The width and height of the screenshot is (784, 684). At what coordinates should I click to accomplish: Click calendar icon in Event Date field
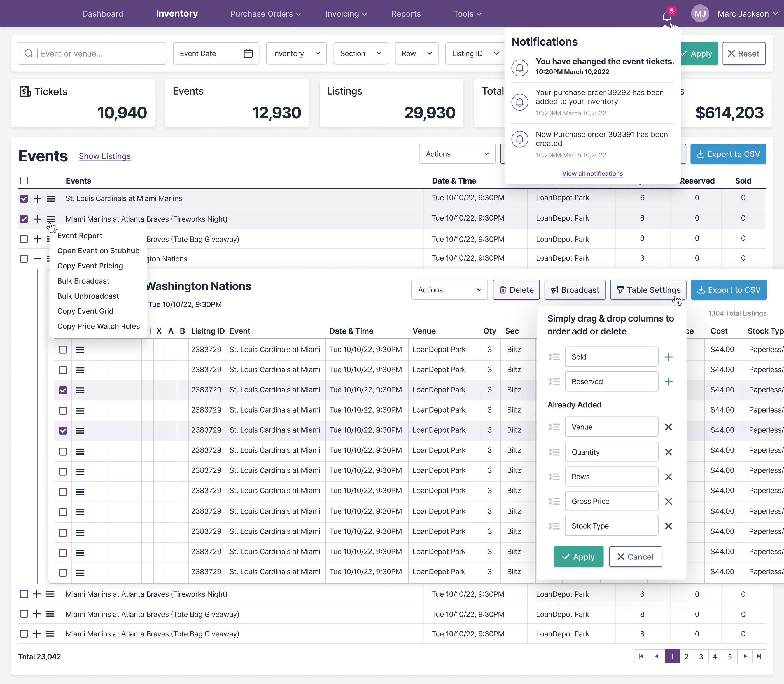click(248, 53)
